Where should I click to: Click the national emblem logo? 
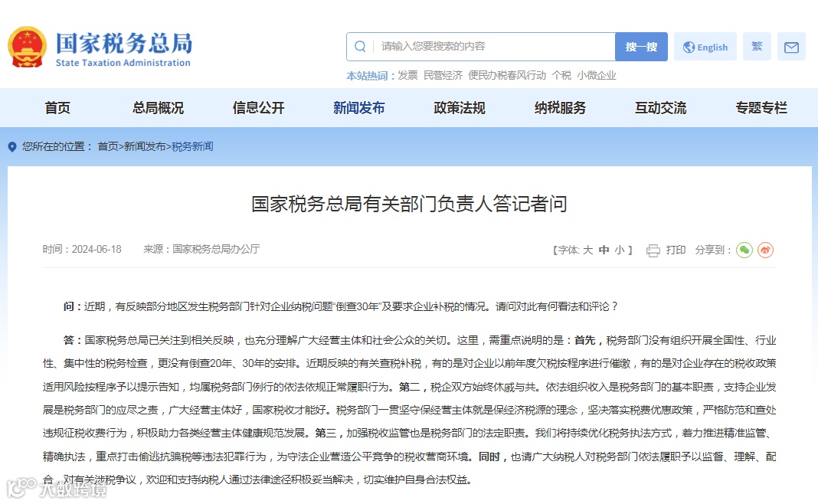point(27,47)
